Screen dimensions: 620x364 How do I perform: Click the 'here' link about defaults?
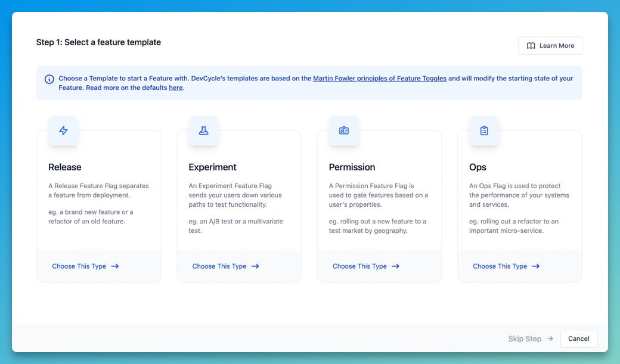click(176, 88)
